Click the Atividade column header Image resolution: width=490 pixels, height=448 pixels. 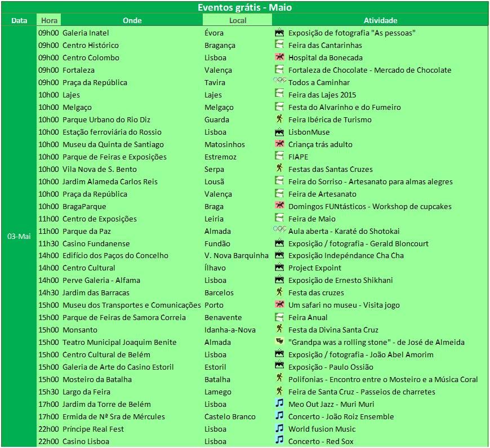coord(380,20)
